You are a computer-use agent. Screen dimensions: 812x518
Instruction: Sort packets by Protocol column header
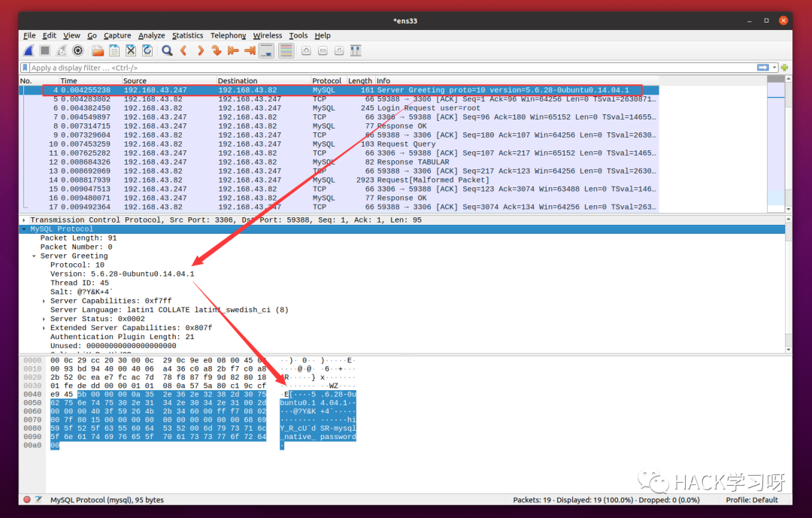(328, 80)
